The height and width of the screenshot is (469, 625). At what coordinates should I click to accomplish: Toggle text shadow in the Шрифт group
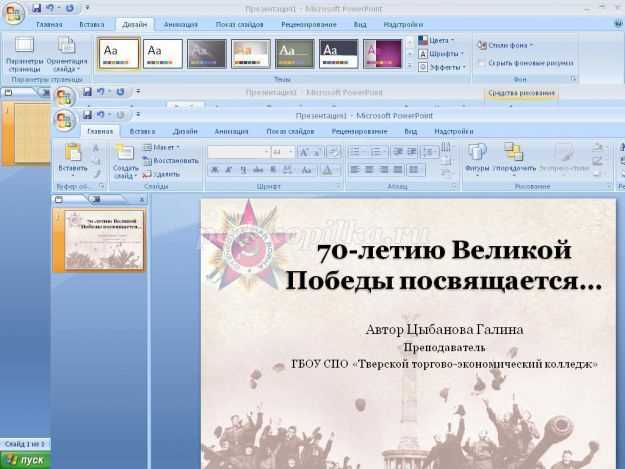point(273,170)
